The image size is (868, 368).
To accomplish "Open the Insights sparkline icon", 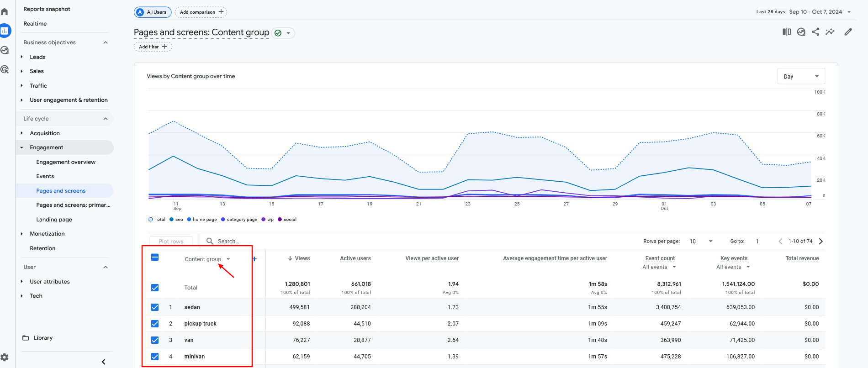I will point(830,32).
